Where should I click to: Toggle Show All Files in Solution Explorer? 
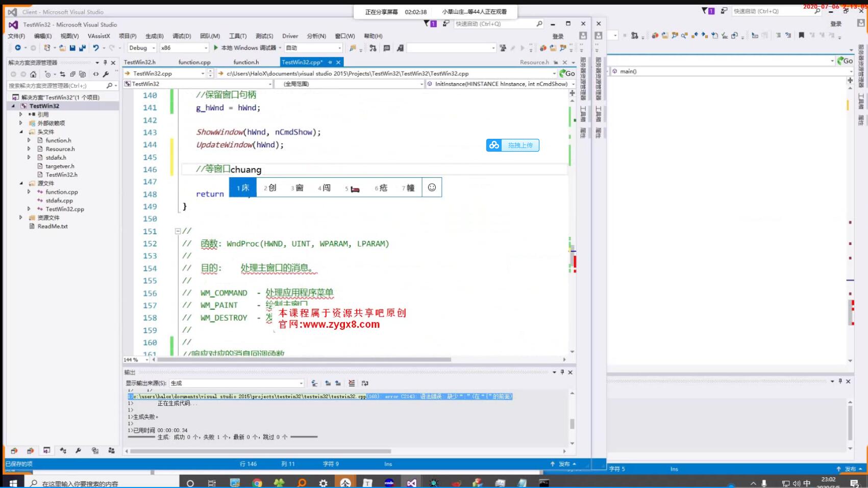tap(82, 74)
